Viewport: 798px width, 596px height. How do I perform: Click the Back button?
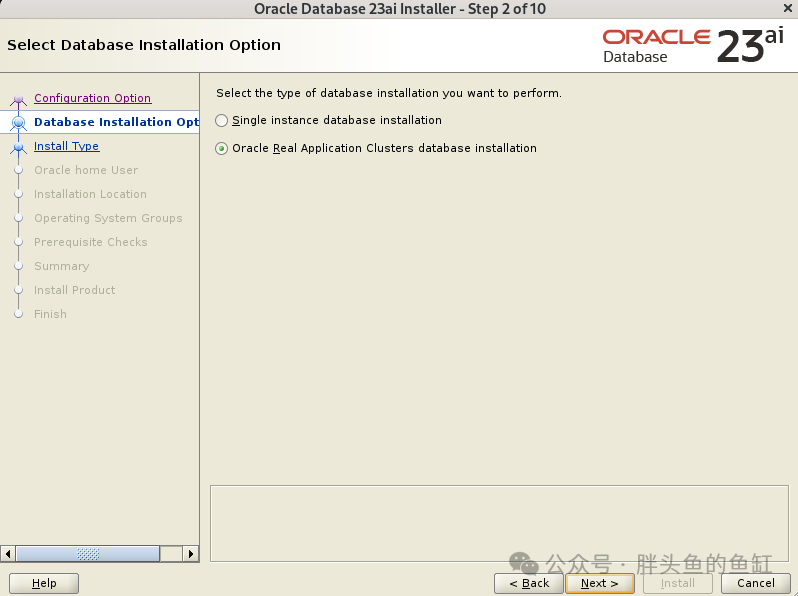(529, 583)
